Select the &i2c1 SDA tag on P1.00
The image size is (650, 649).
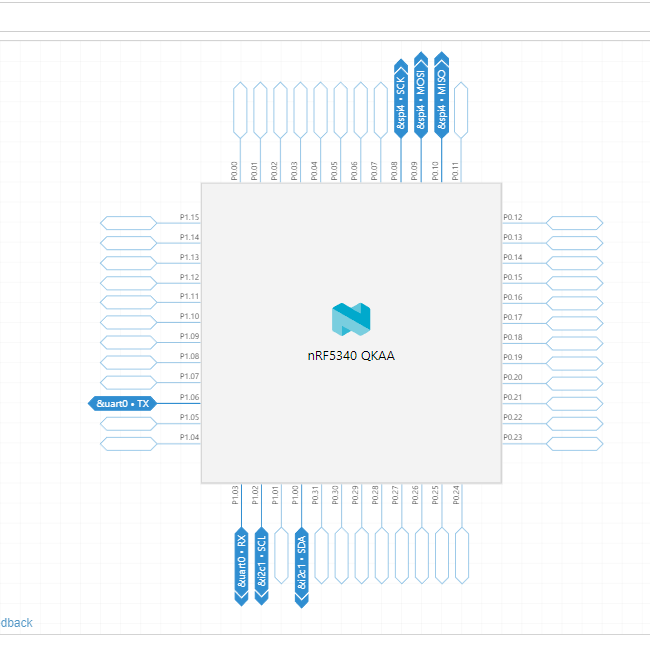pos(302,568)
